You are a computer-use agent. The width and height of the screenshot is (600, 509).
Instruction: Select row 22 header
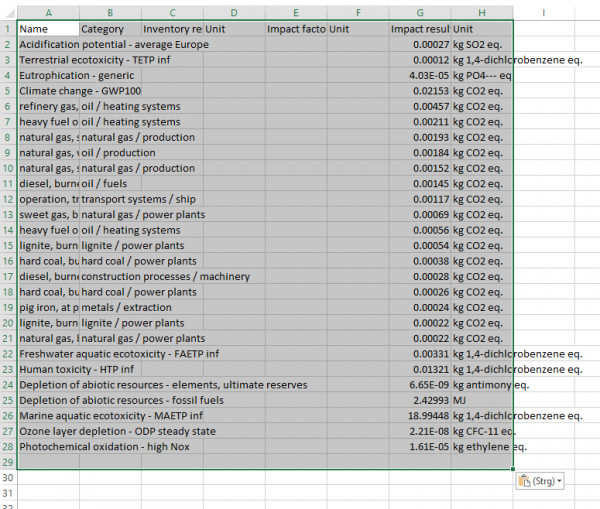click(x=8, y=354)
